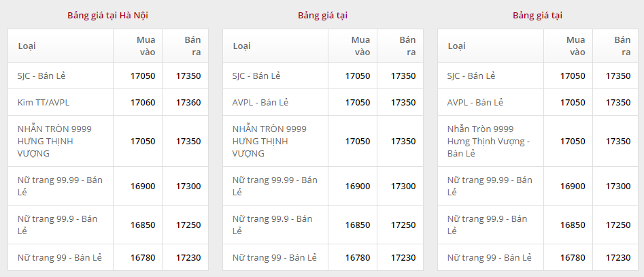Click "Bán ra" header in rightmost table

click(x=622, y=46)
